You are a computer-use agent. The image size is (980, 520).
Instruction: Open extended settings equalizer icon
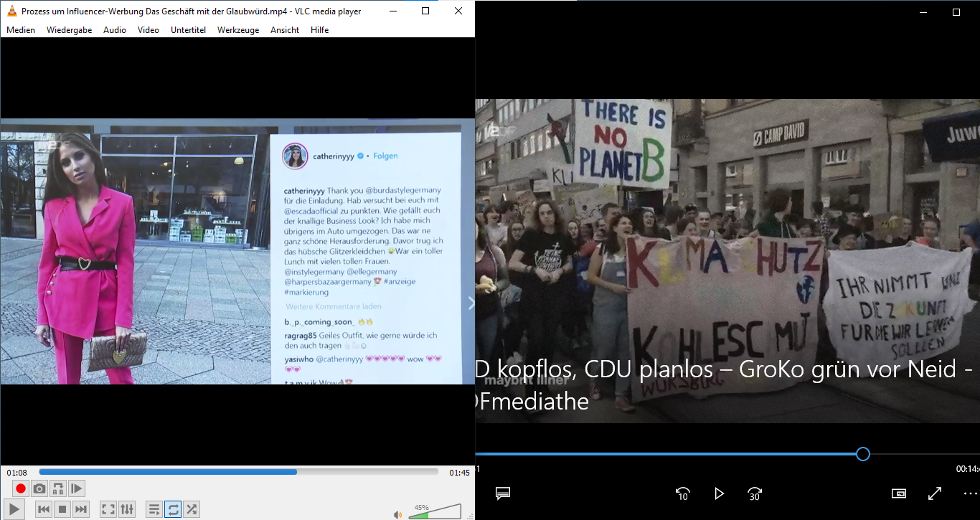(x=127, y=509)
